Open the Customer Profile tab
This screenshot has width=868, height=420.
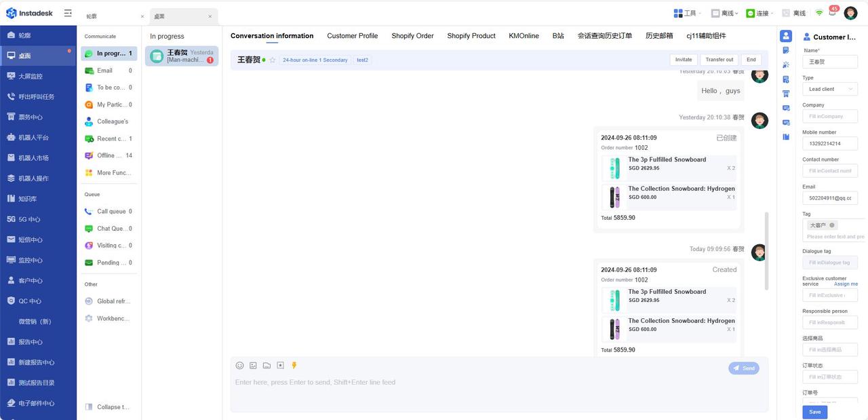tap(352, 36)
